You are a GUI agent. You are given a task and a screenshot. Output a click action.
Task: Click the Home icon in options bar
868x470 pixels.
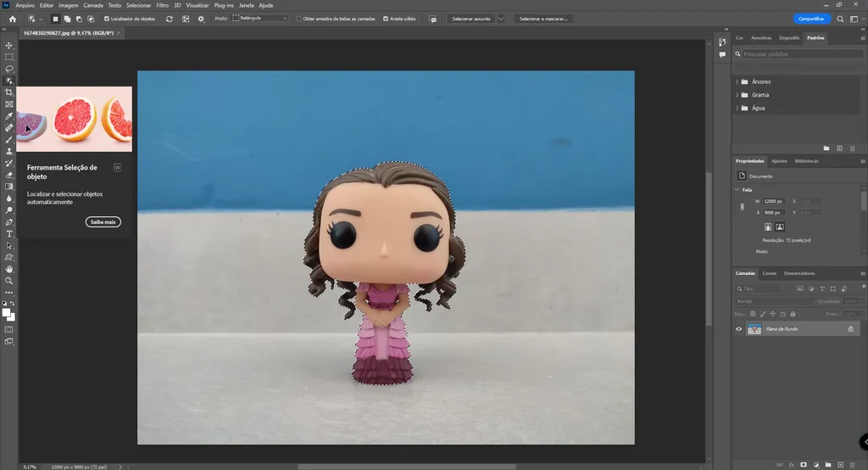[12, 19]
